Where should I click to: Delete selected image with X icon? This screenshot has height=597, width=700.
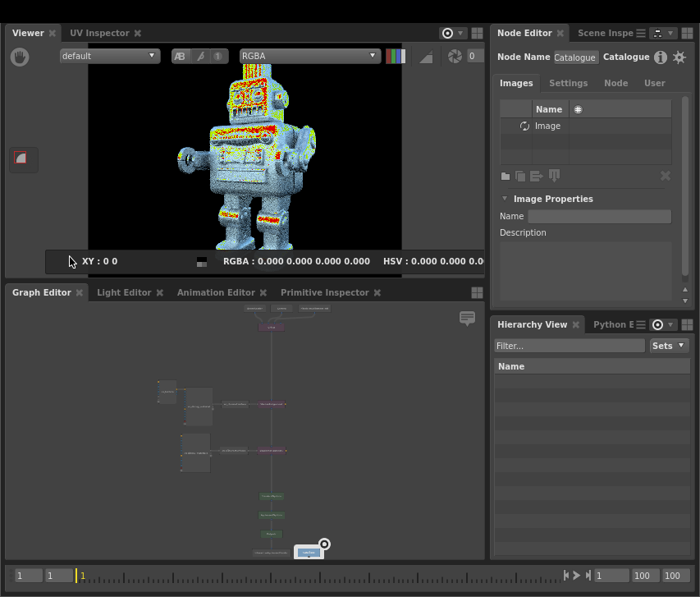coord(666,176)
